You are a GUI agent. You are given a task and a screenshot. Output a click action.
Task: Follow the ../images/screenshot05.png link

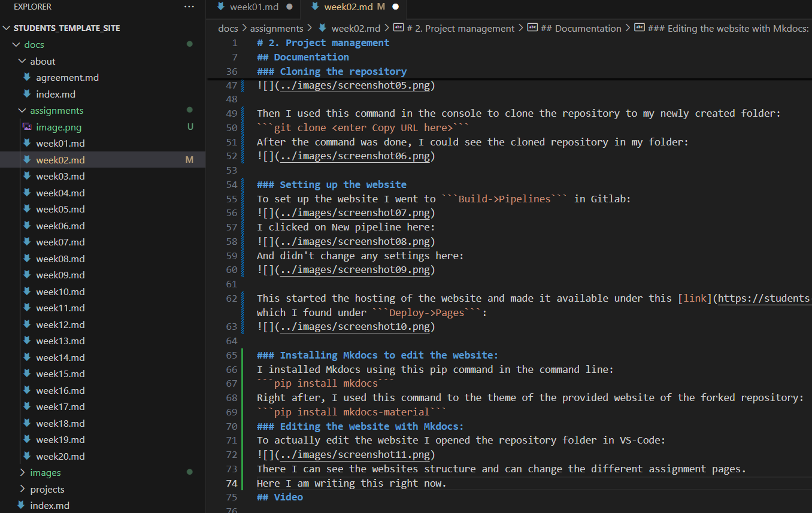[355, 85]
